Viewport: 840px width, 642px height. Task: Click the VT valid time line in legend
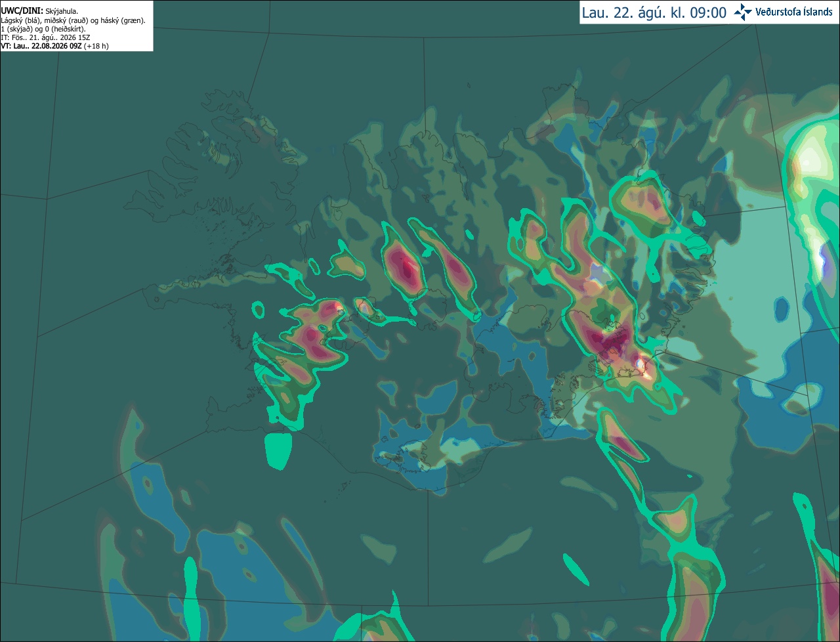coord(55,46)
